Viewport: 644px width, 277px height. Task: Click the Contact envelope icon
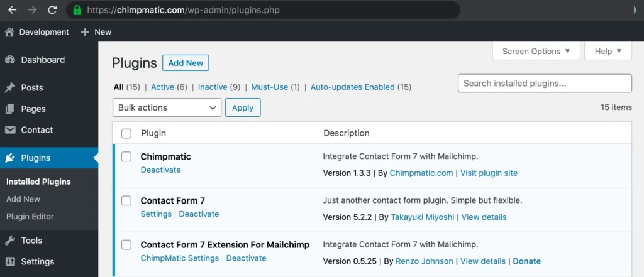(x=10, y=130)
